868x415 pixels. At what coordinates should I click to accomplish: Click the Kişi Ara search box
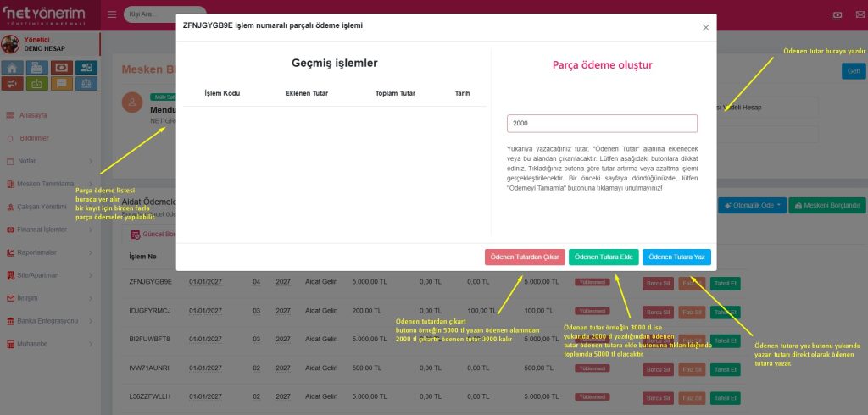(165, 14)
